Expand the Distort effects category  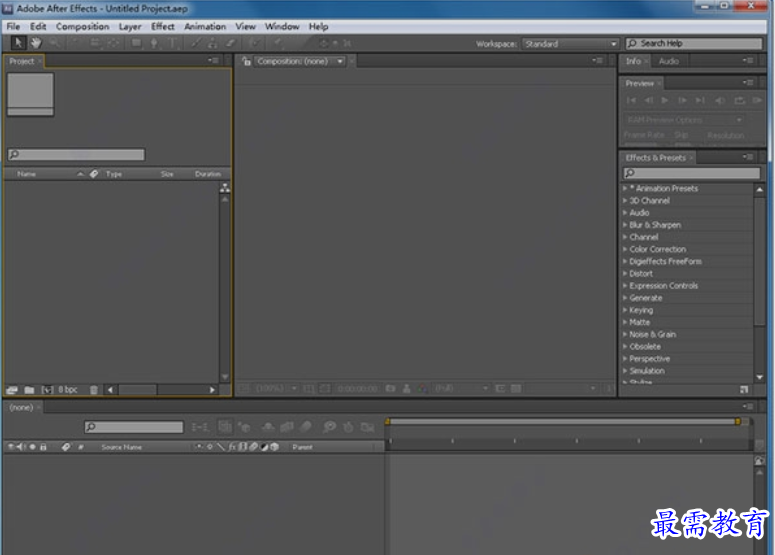(x=625, y=273)
